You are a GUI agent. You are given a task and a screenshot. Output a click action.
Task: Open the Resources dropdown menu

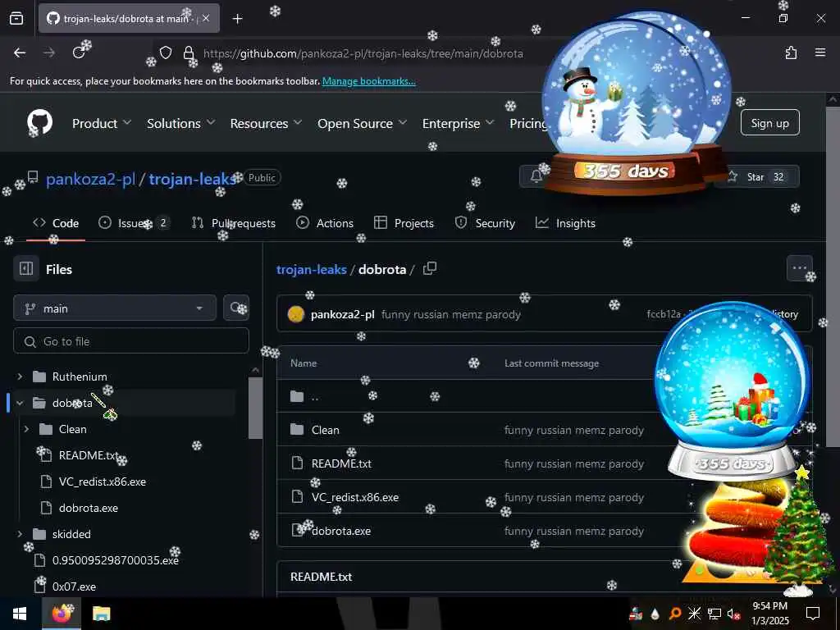coord(266,123)
